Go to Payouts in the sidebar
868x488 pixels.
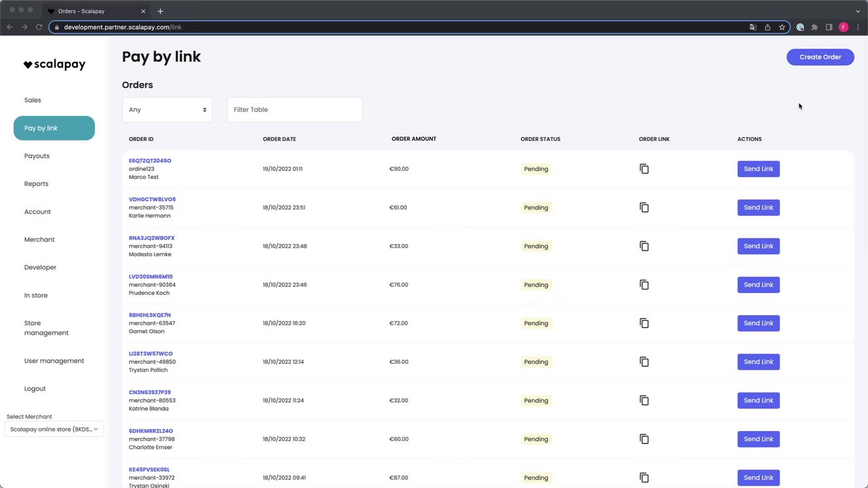[x=37, y=156]
